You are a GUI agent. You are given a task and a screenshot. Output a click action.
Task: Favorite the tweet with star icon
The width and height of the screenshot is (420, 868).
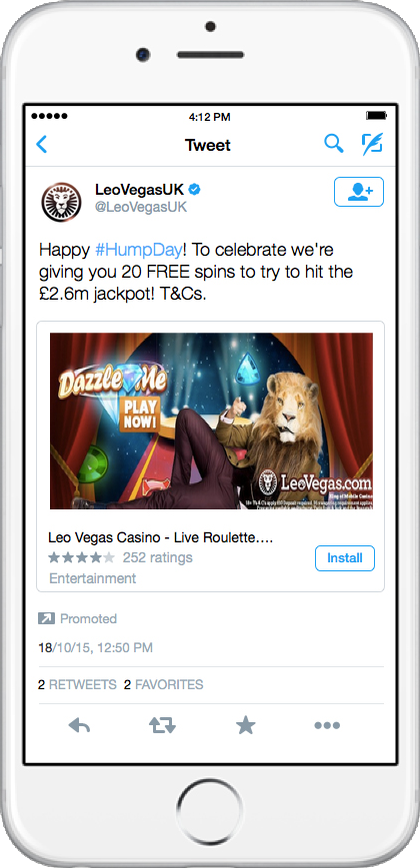245,724
